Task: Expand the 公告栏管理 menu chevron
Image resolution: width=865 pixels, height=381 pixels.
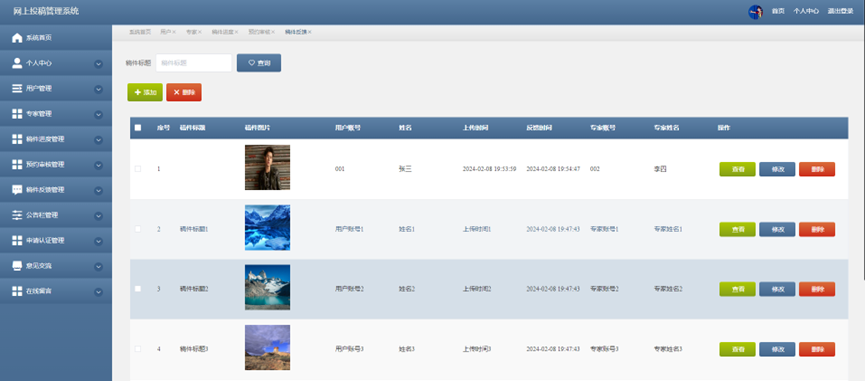Action: point(98,216)
